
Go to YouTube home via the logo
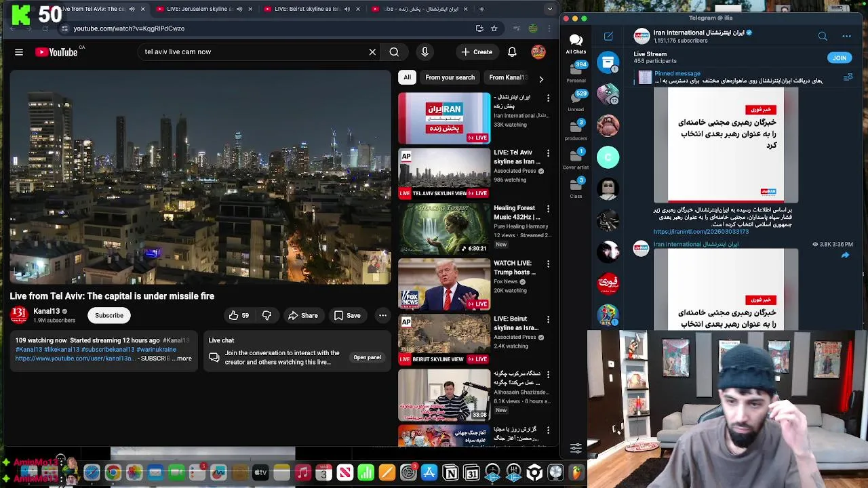click(x=56, y=52)
